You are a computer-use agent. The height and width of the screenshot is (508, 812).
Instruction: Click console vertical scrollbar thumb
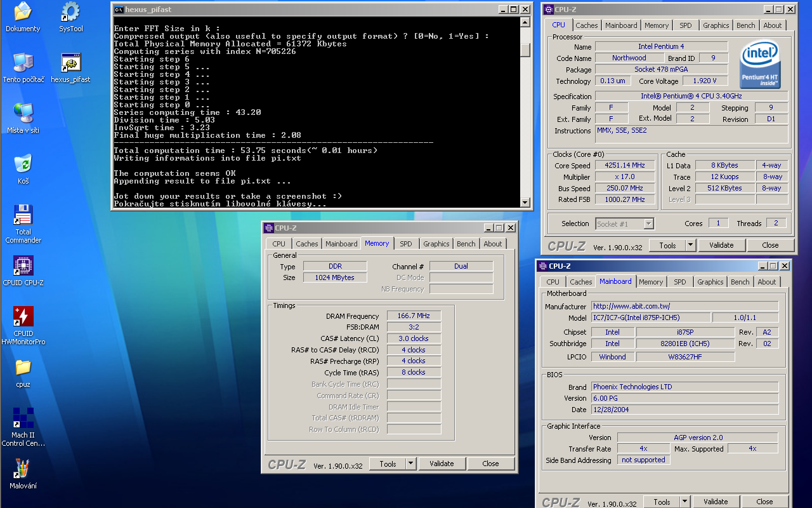click(x=525, y=50)
